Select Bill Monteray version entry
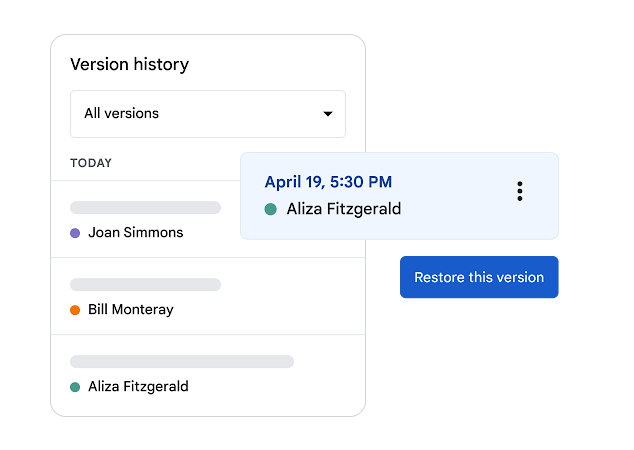Image resolution: width=634 pixels, height=450 pixels. coord(208,296)
